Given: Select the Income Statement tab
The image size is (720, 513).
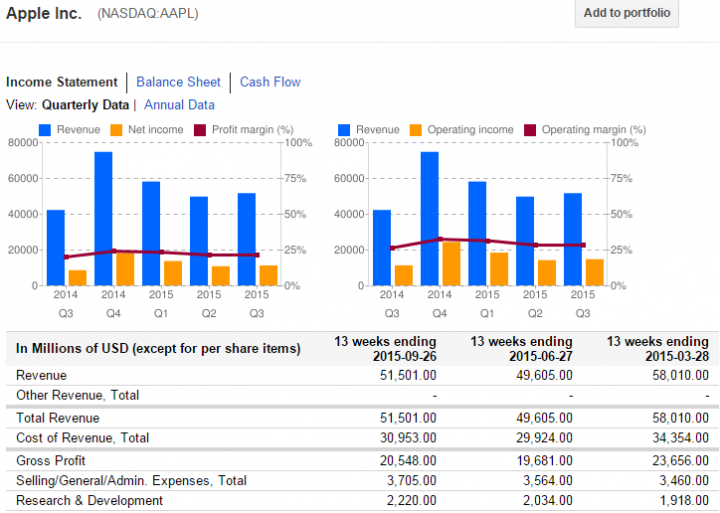Looking at the screenshot, I should tap(62, 82).
